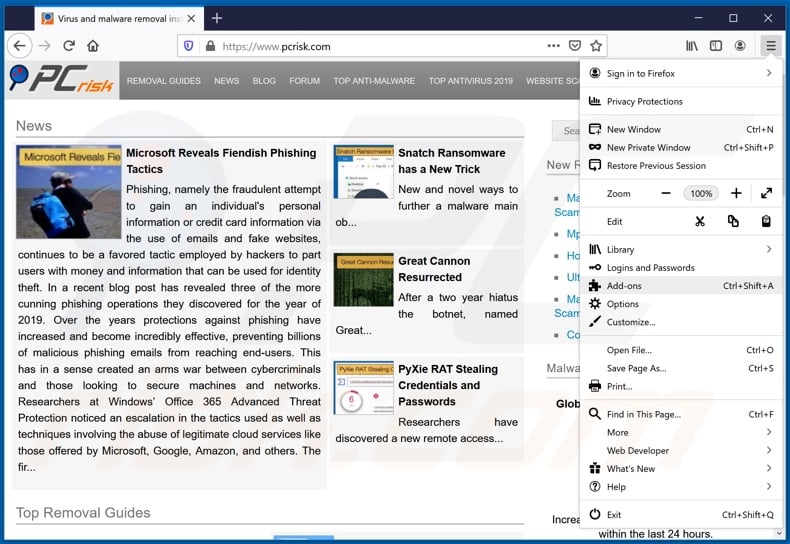Open NEWS navigation link
790x544 pixels.
point(227,81)
